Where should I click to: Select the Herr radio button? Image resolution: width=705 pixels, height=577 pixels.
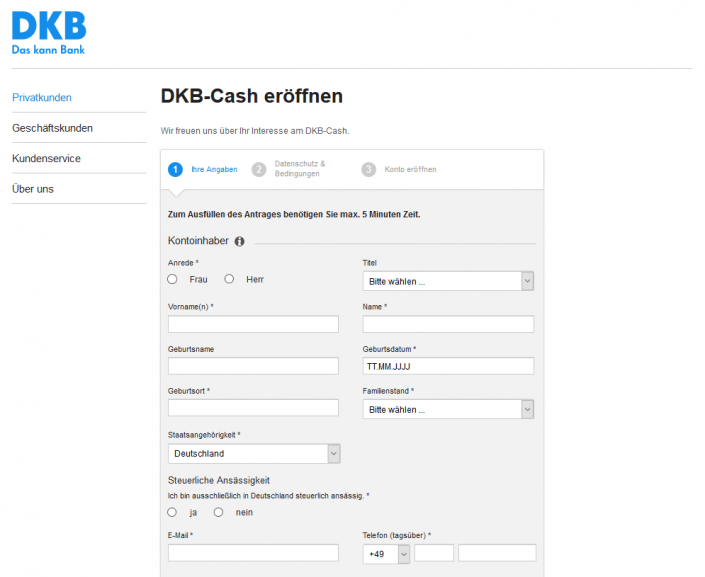point(229,279)
